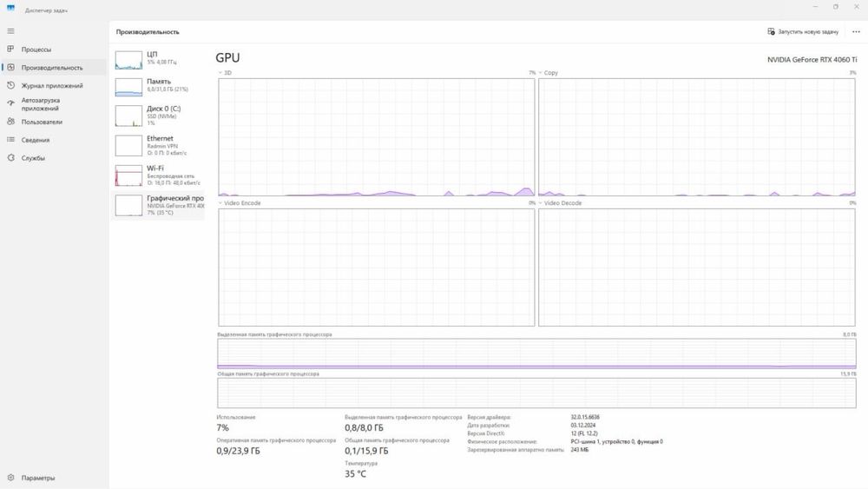Screen dimensions: 868x489
Task: Open the Пользователи page
Action: point(53,122)
